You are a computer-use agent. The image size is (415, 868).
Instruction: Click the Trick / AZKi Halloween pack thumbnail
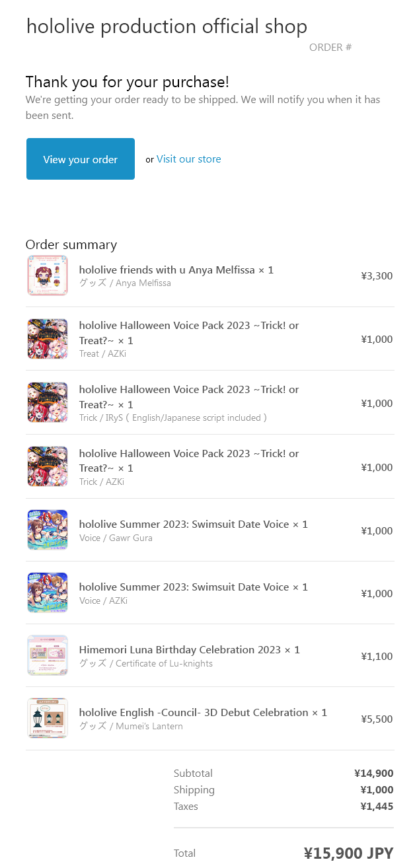[48, 466]
